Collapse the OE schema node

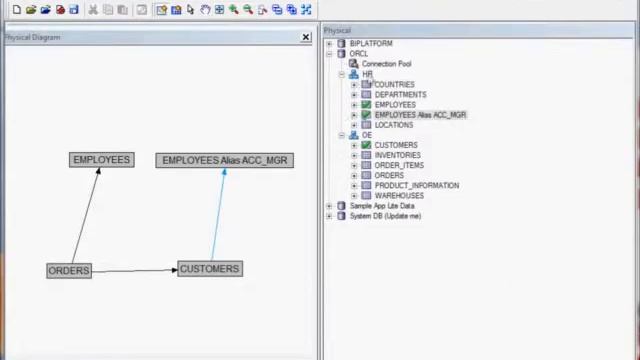342,136
